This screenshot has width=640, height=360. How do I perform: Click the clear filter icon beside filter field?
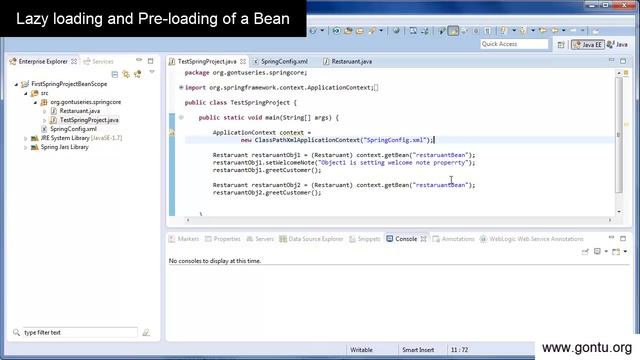coord(146,333)
